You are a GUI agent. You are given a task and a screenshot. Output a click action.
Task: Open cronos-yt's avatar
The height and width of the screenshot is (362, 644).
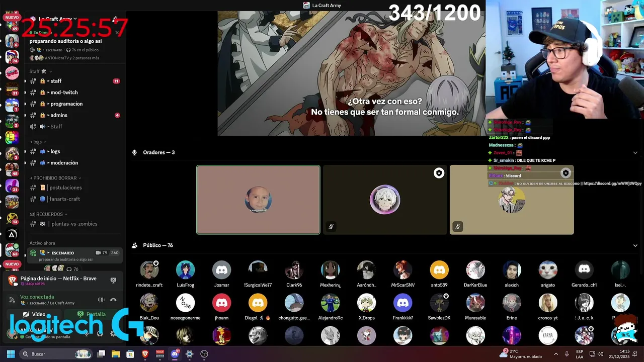click(x=548, y=303)
